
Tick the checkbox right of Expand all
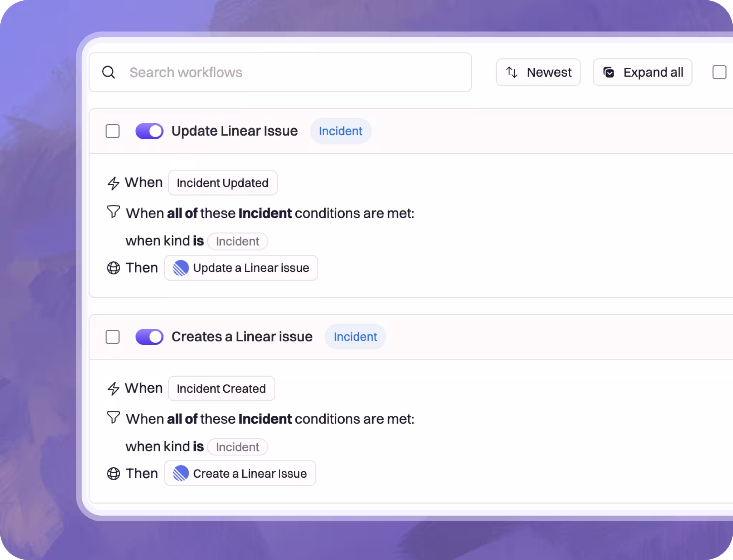point(719,72)
